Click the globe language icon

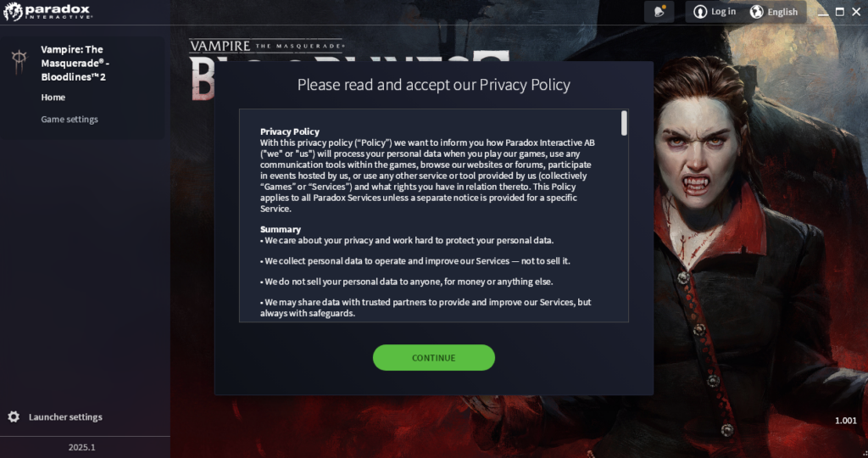click(756, 12)
